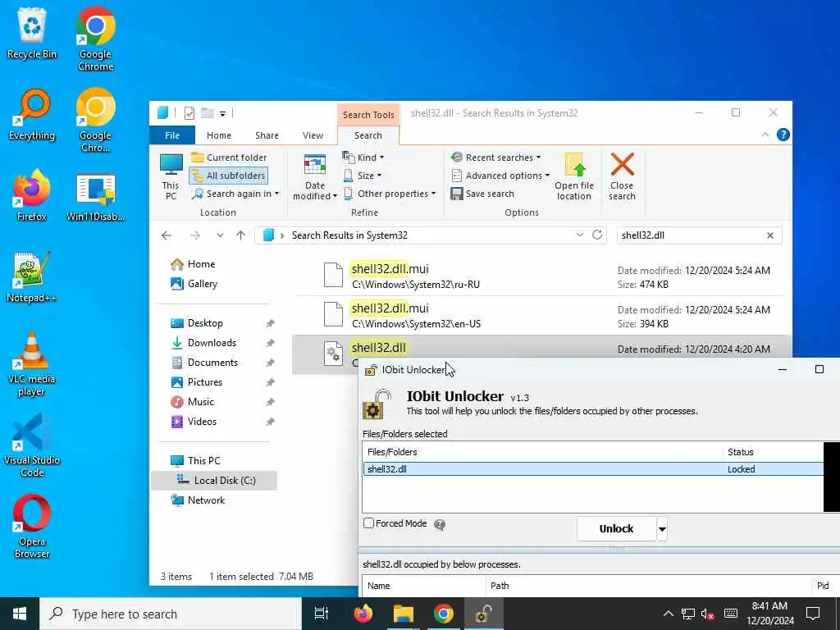The height and width of the screenshot is (630, 840).
Task: Open Size filter dropdown
Action: point(363,176)
